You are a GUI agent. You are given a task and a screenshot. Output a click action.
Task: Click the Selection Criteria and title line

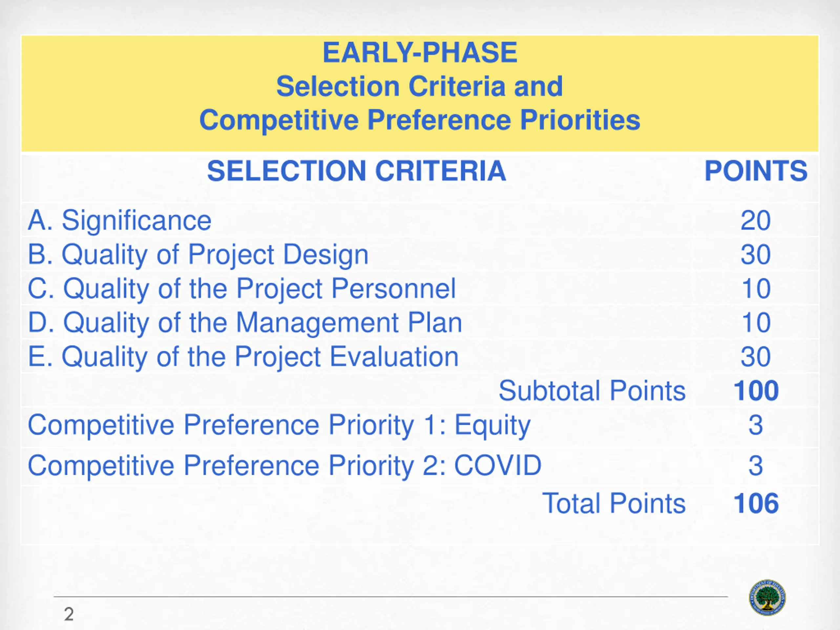(420, 86)
